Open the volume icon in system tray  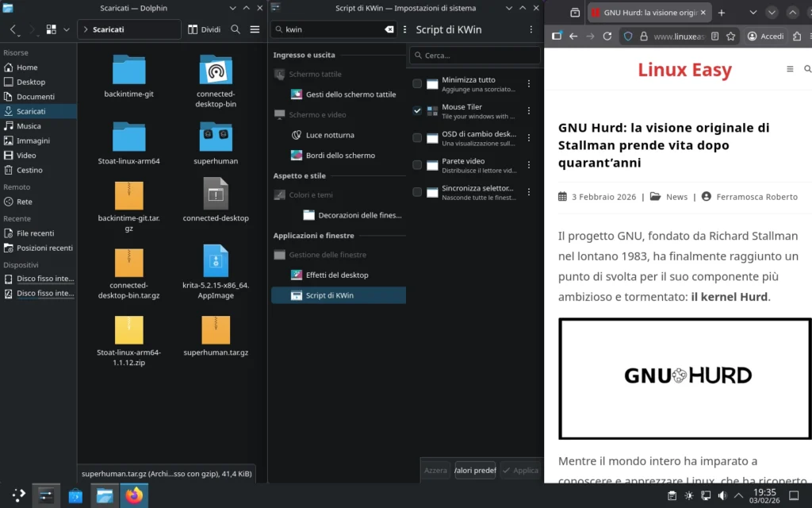[x=721, y=495]
